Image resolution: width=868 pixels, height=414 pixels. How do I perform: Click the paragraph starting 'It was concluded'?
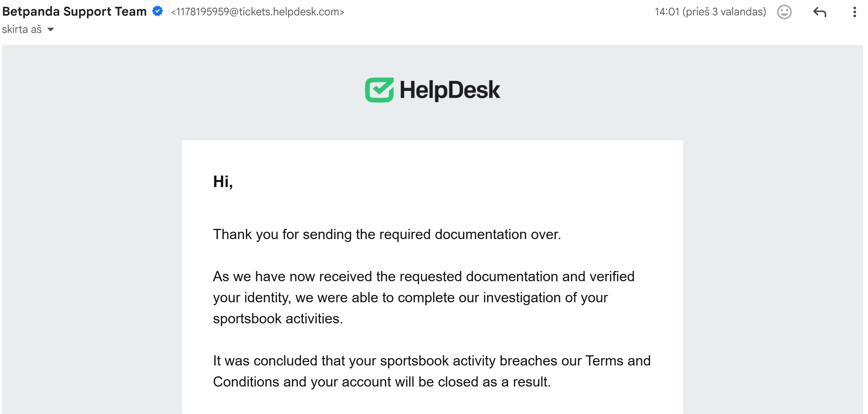coord(431,371)
